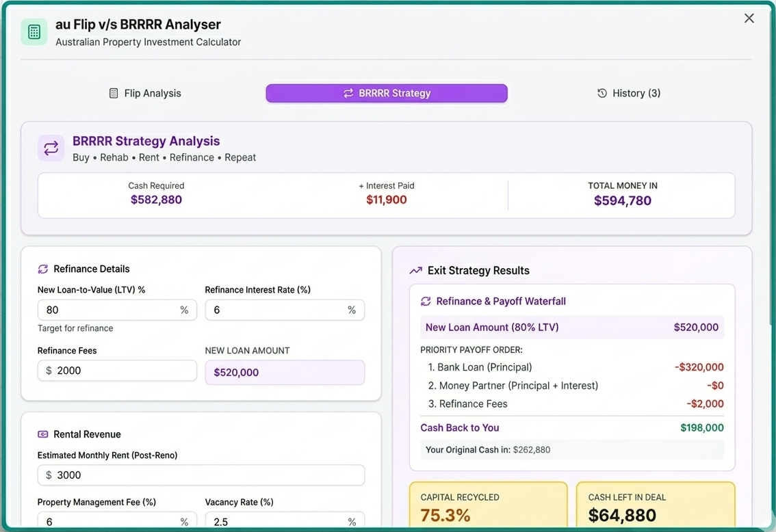
Task: Close the analyser dialog with the X
Action: pyautogui.click(x=749, y=18)
